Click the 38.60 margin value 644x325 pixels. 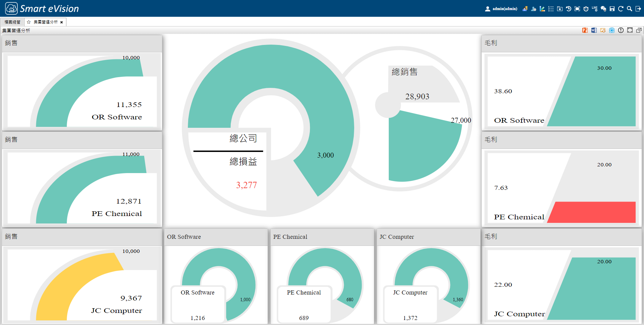[503, 91]
